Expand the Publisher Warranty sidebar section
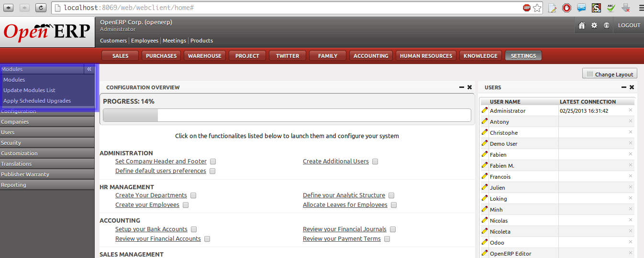This screenshot has height=258, width=644. (47, 174)
